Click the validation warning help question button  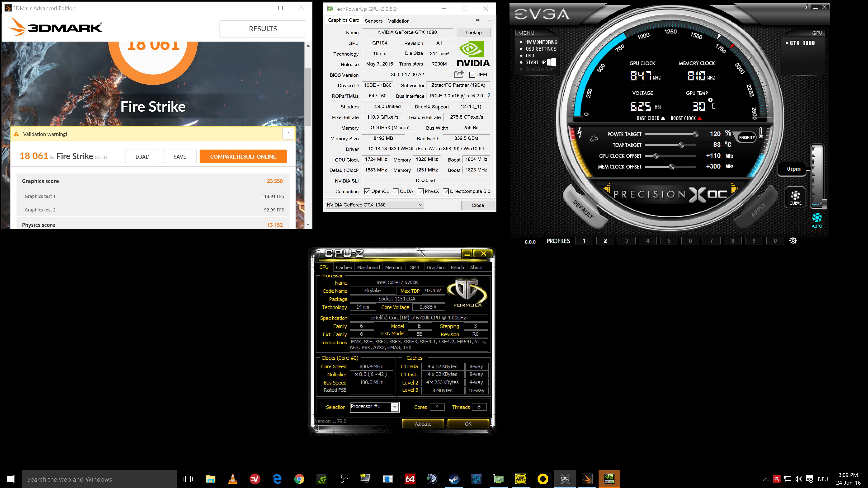[288, 134]
